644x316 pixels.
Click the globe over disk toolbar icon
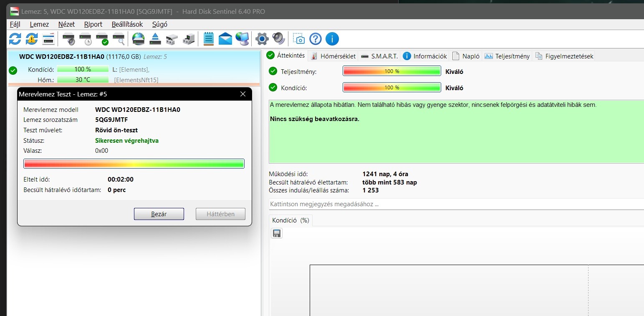138,39
